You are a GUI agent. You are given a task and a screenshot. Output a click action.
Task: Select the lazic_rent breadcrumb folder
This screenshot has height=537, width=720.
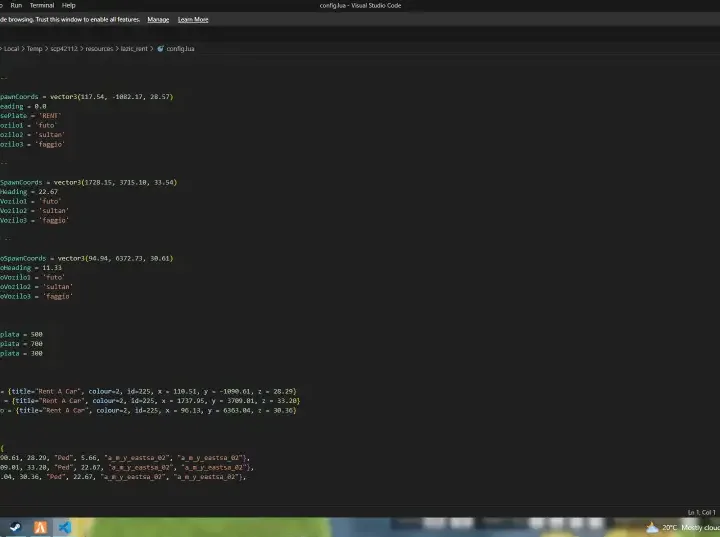tap(134, 49)
